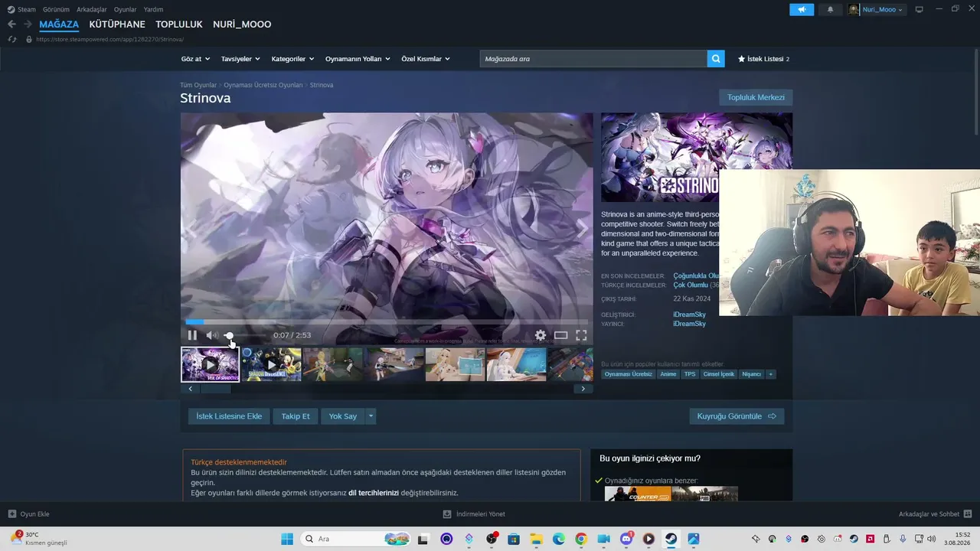Viewport: 980px width, 551px height.
Task: Expand the Göz at dropdown menu
Action: tap(195, 59)
